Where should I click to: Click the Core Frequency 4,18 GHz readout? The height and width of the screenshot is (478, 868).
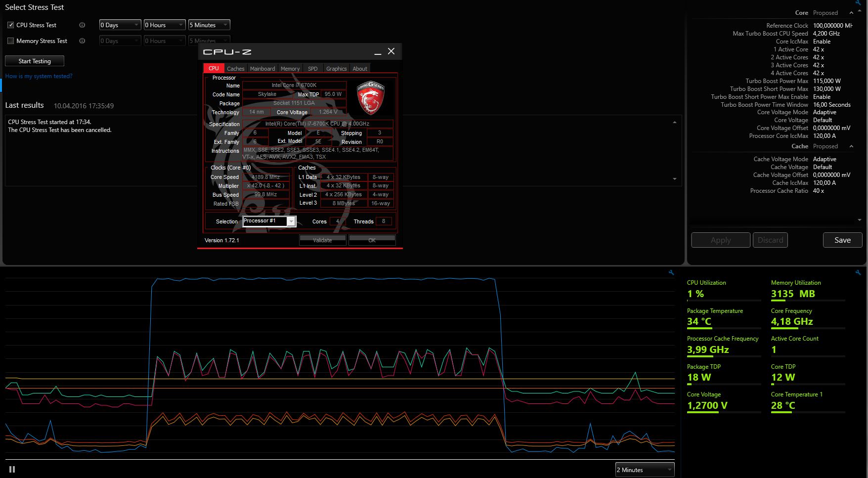(x=808, y=317)
